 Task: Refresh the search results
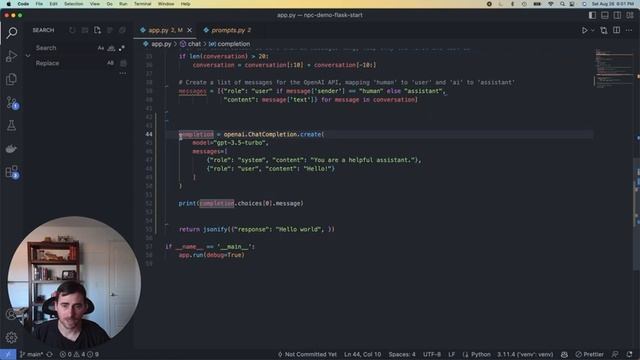pos(72,30)
